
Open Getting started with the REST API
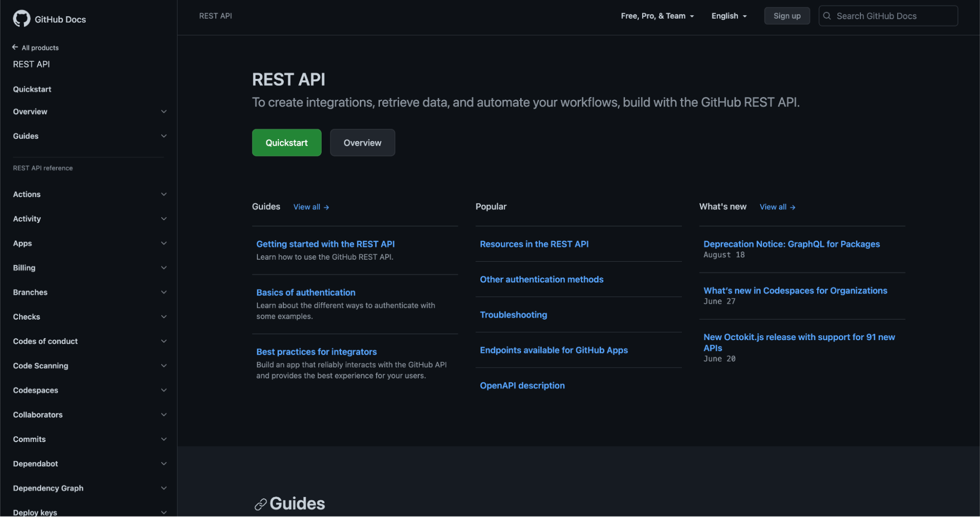click(325, 244)
